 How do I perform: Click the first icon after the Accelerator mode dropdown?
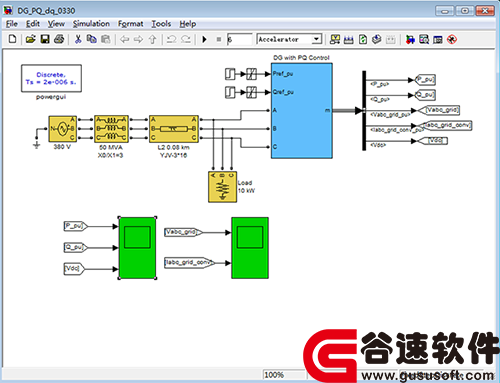(x=335, y=39)
